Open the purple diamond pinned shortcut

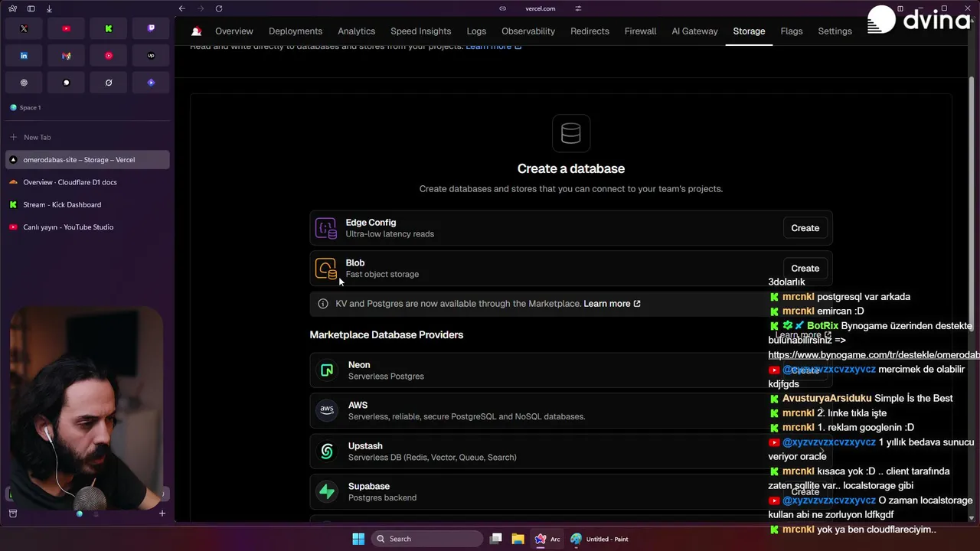click(x=151, y=83)
